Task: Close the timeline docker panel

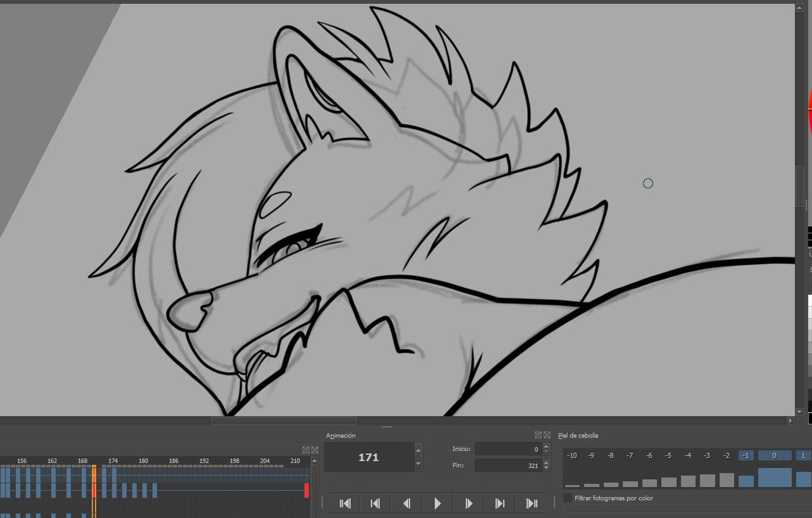Action: point(315,450)
